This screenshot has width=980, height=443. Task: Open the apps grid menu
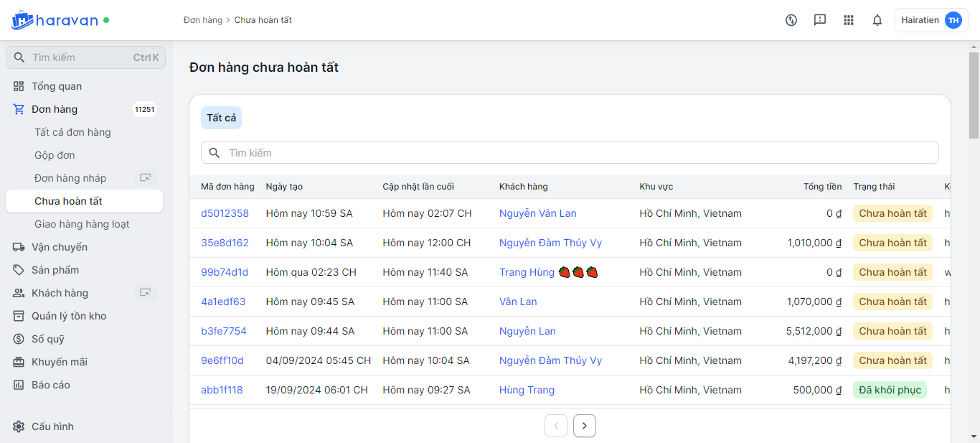click(848, 20)
